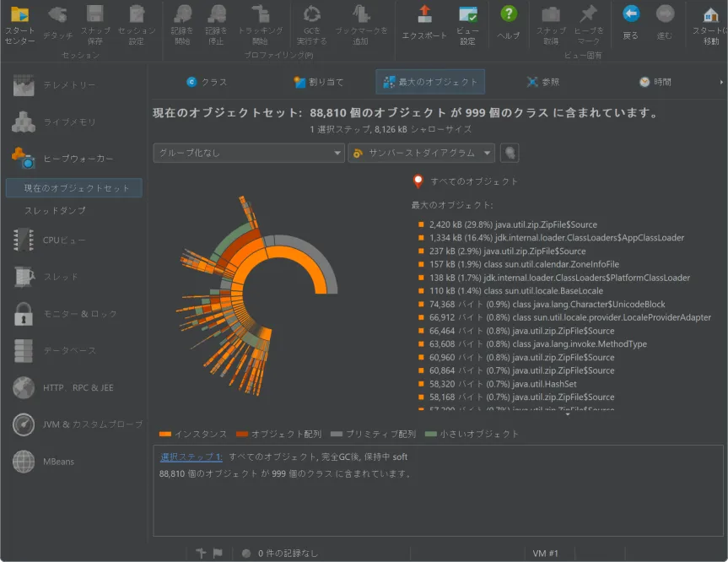Click Primitive Arrays (プリミティブ配列) legend swatch
Image resolution: width=728 pixels, height=562 pixels.
(337, 435)
